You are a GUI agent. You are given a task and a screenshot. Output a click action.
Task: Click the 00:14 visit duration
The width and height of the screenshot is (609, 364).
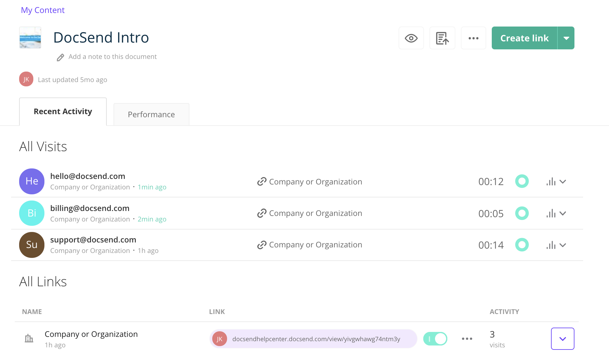[491, 245]
